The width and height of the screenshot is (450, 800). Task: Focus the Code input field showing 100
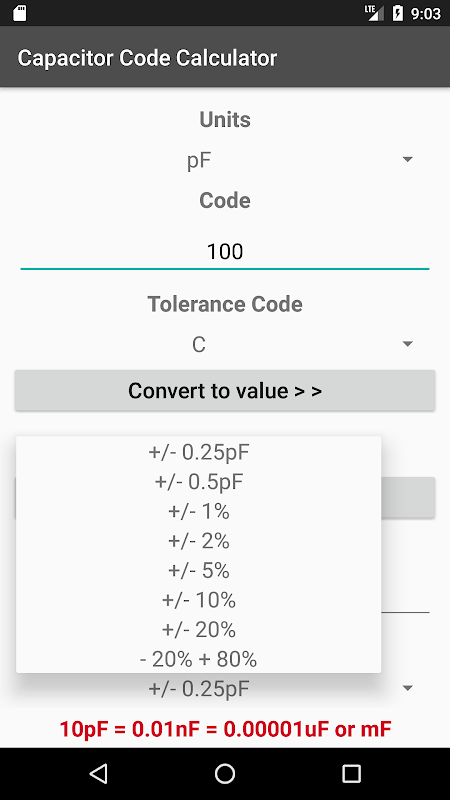point(225,252)
